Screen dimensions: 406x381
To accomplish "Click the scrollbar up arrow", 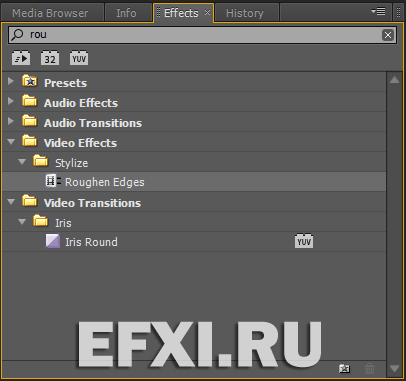I will tap(394, 80).
